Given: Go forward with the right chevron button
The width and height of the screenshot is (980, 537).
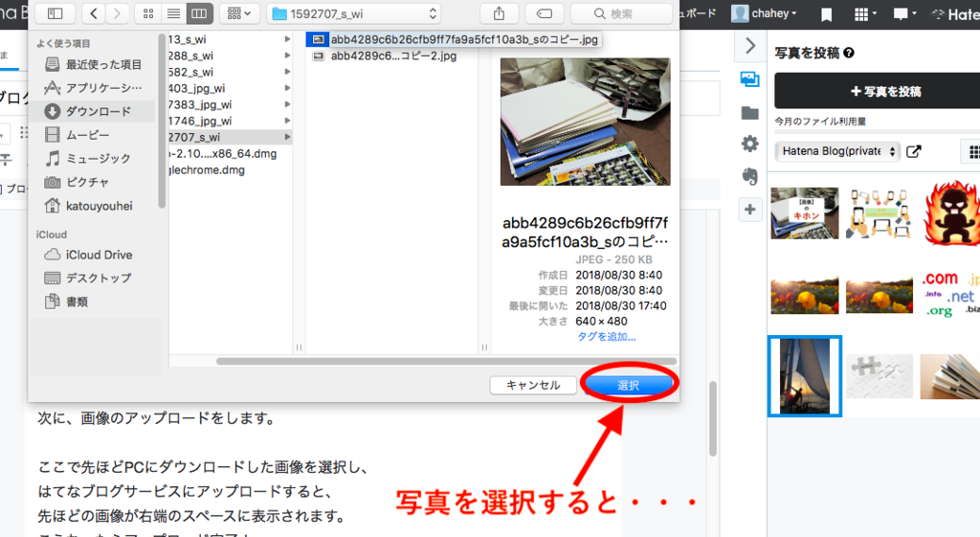Looking at the screenshot, I should pos(116,13).
